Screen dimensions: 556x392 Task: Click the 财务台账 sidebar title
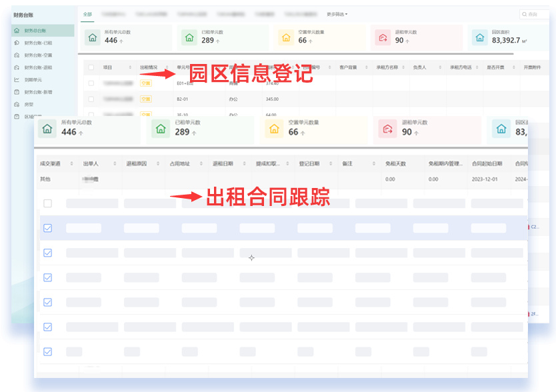(23, 15)
